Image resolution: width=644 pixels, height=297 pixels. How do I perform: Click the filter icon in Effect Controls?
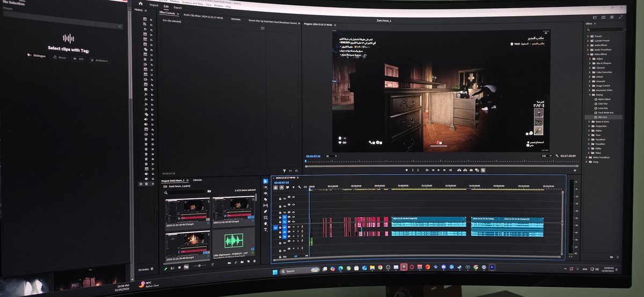pyautogui.click(x=284, y=170)
